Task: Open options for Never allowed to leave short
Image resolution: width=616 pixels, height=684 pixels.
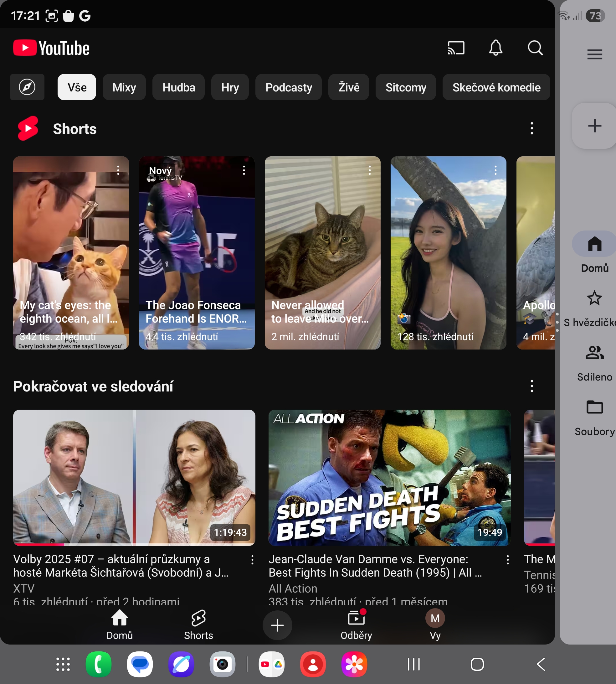Action: click(370, 170)
